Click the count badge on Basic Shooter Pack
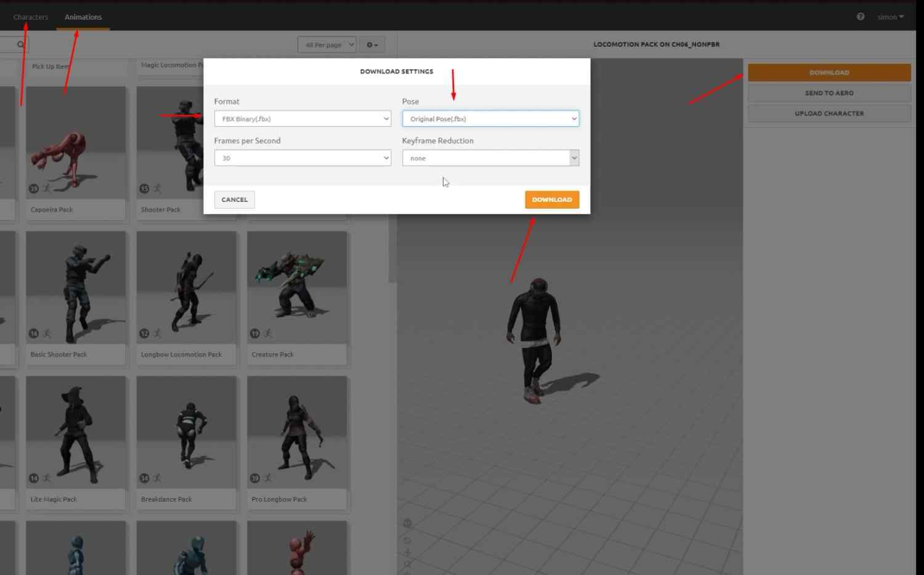The width and height of the screenshot is (924, 575). [34, 333]
